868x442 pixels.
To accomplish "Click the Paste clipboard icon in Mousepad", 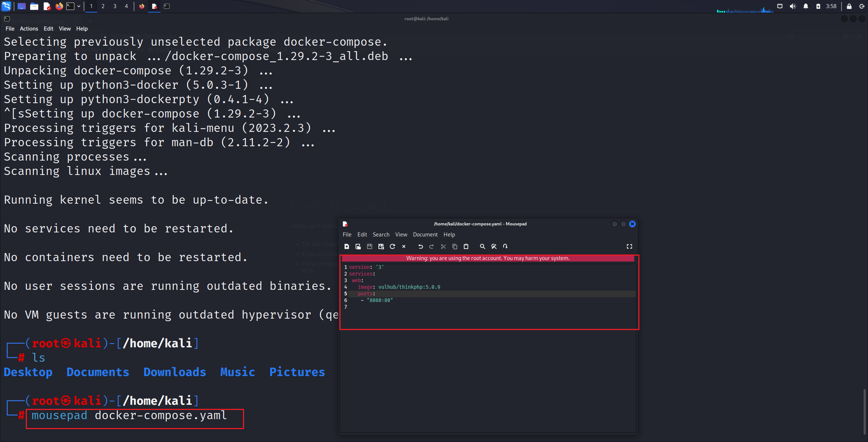I will click(466, 246).
